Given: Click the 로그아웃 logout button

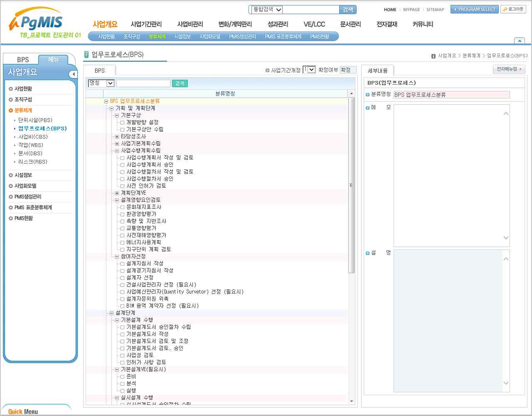Looking at the screenshot, I should (x=513, y=9).
